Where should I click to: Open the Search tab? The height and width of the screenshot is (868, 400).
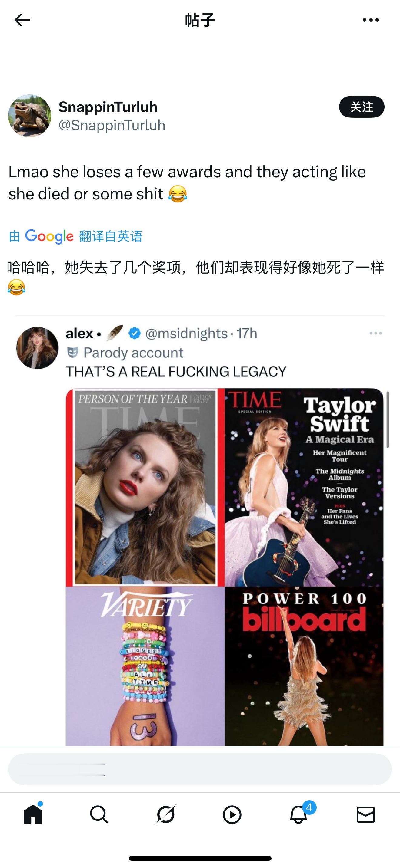[99, 815]
